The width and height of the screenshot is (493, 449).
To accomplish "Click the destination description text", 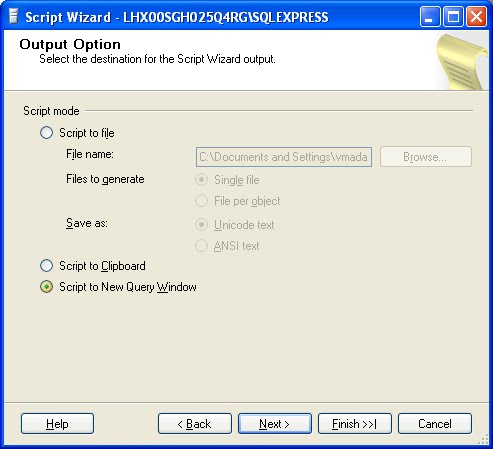I will [x=157, y=59].
